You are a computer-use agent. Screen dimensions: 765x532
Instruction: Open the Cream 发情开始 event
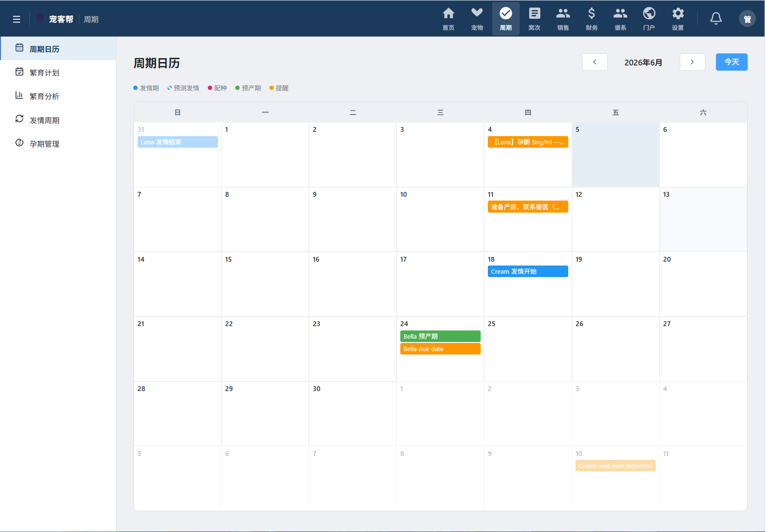tap(528, 272)
